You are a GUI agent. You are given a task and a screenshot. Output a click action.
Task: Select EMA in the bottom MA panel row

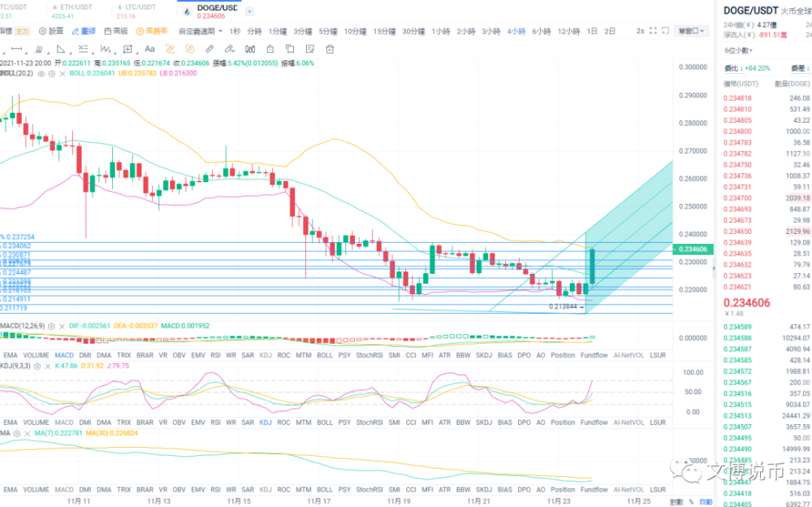click(x=11, y=489)
